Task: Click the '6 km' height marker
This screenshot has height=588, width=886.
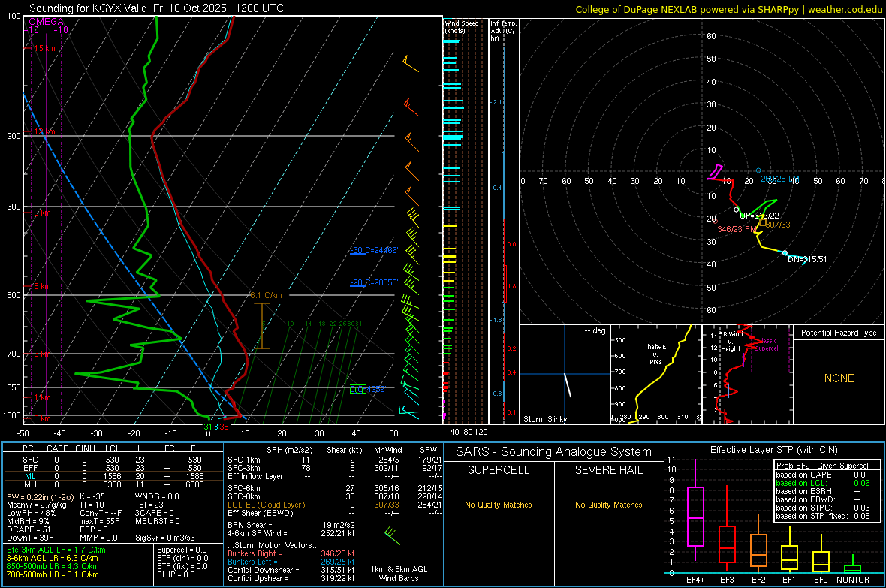Action: click(x=42, y=286)
